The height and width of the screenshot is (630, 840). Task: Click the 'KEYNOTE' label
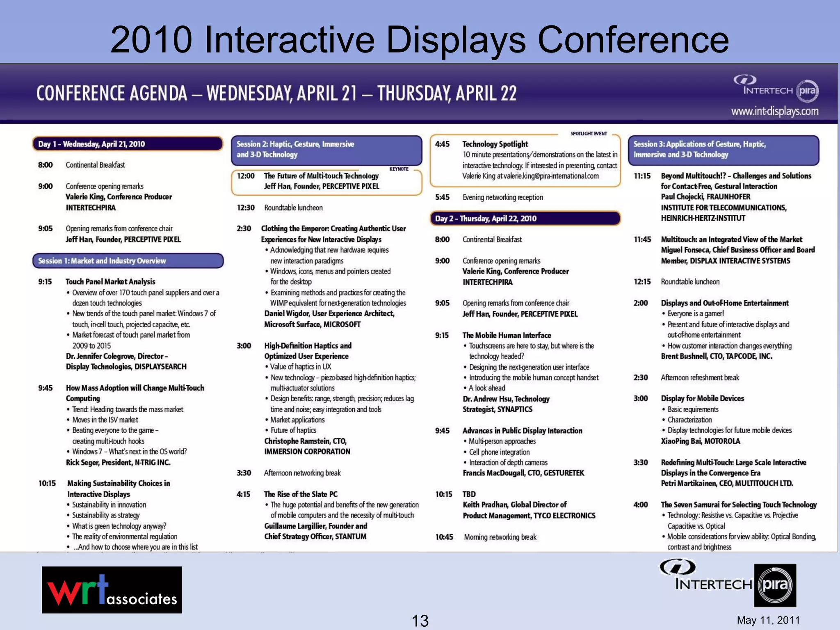click(399, 169)
